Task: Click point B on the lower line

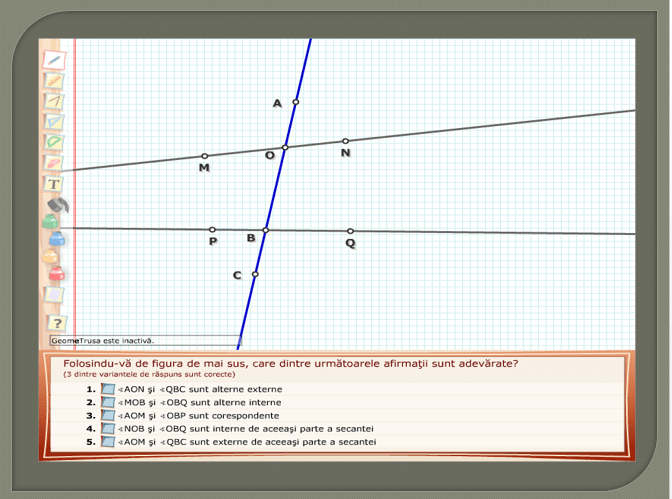Action: pos(266,230)
